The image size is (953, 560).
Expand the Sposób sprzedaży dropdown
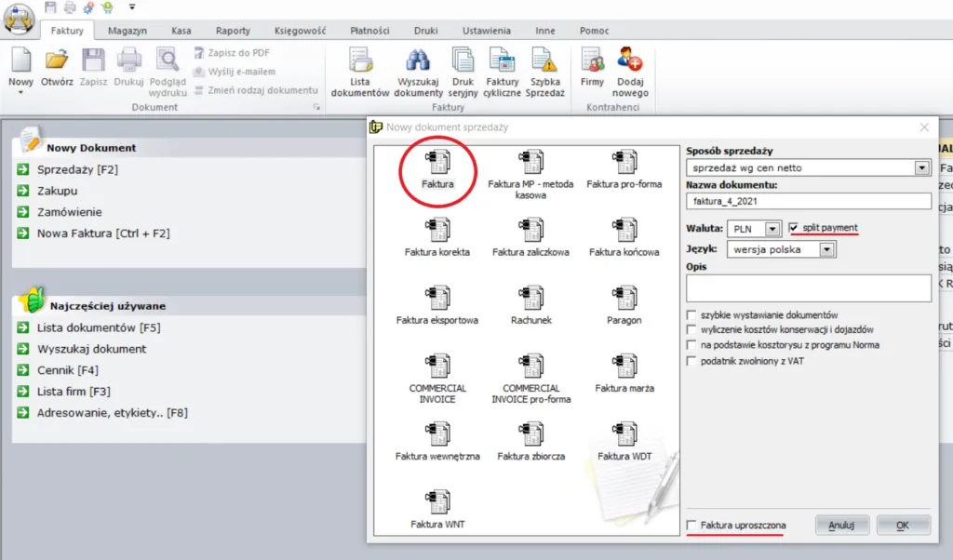(922, 168)
